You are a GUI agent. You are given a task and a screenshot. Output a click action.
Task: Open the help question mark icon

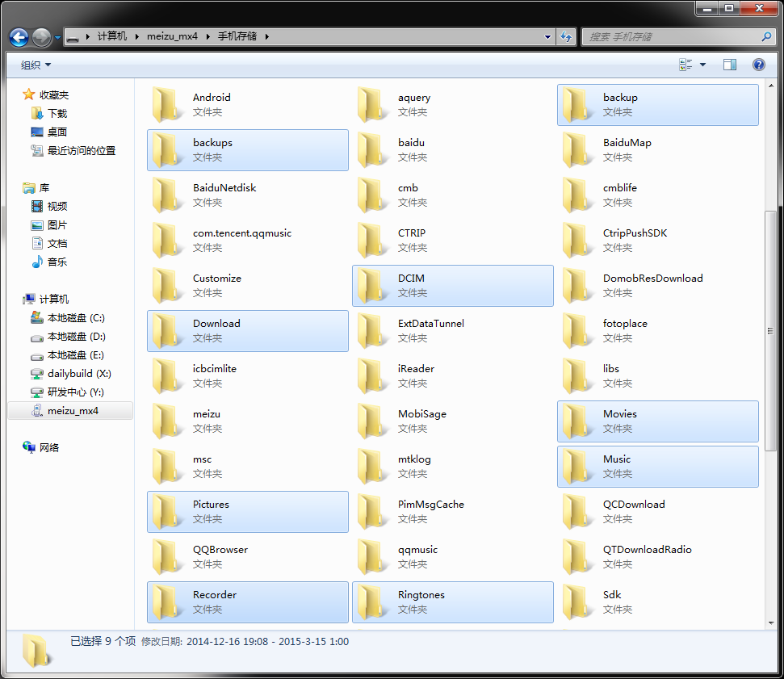[758, 65]
